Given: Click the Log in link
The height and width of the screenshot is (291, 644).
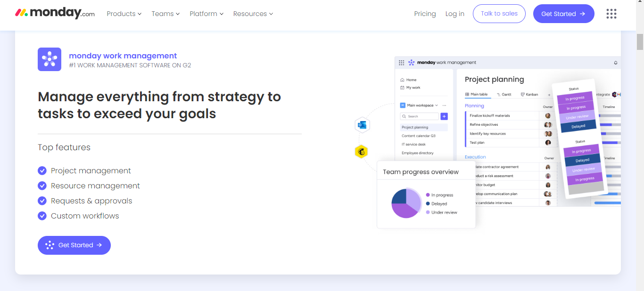Looking at the screenshot, I should [454, 14].
